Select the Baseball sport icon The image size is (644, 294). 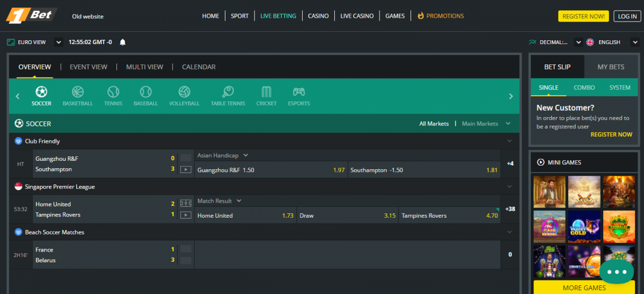(146, 91)
